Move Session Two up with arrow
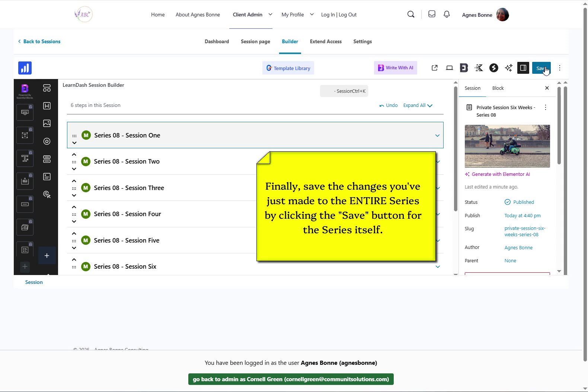The height and width of the screenshot is (392, 588). [x=74, y=155]
